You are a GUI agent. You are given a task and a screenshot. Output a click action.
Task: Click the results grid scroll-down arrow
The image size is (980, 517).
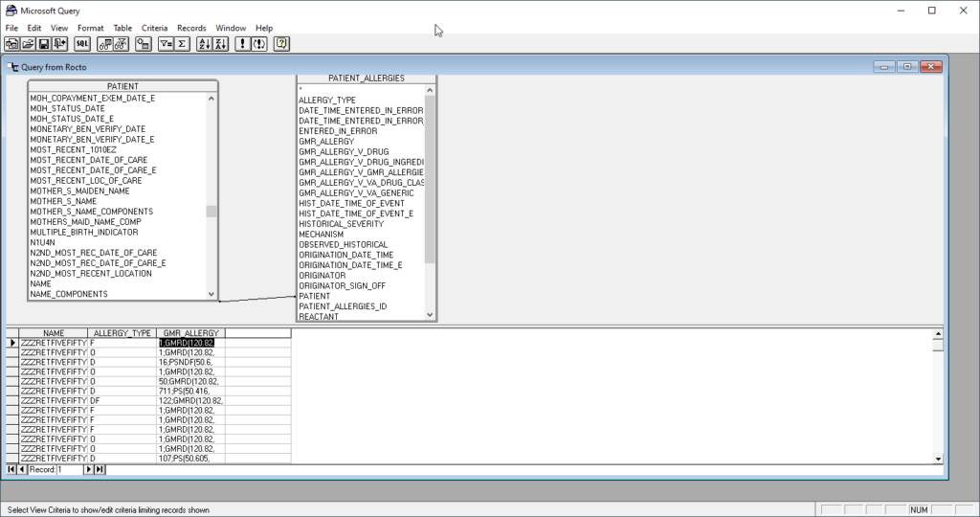point(938,459)
